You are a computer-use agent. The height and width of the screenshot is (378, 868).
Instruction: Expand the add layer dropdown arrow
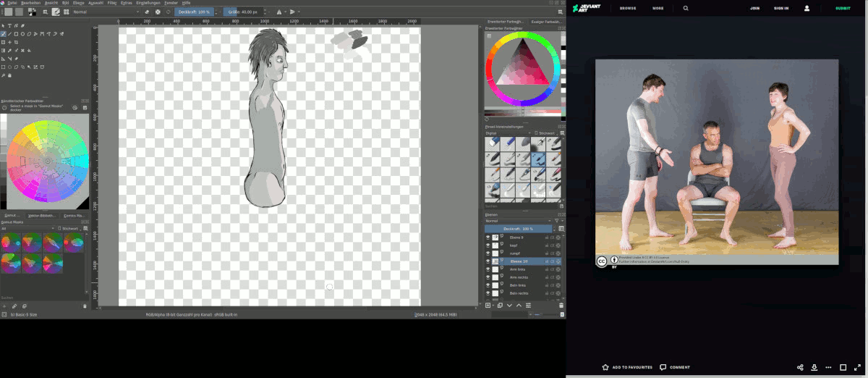493,306
